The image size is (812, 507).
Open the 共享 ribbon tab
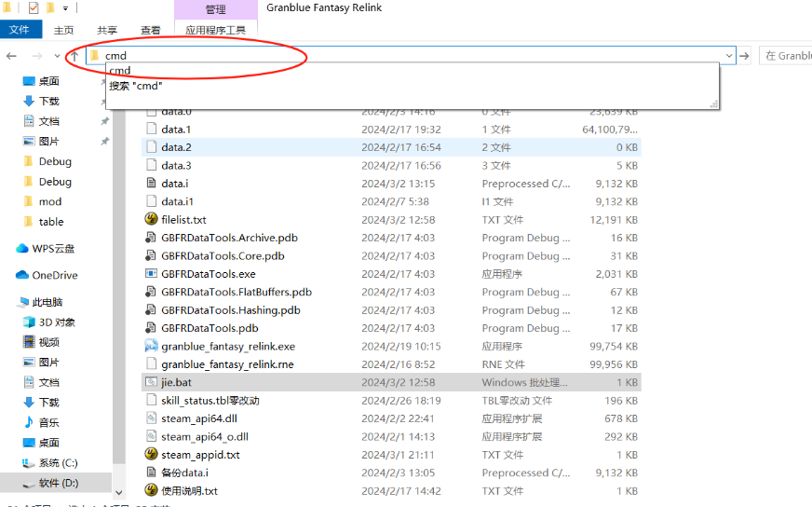click(107, 30)
